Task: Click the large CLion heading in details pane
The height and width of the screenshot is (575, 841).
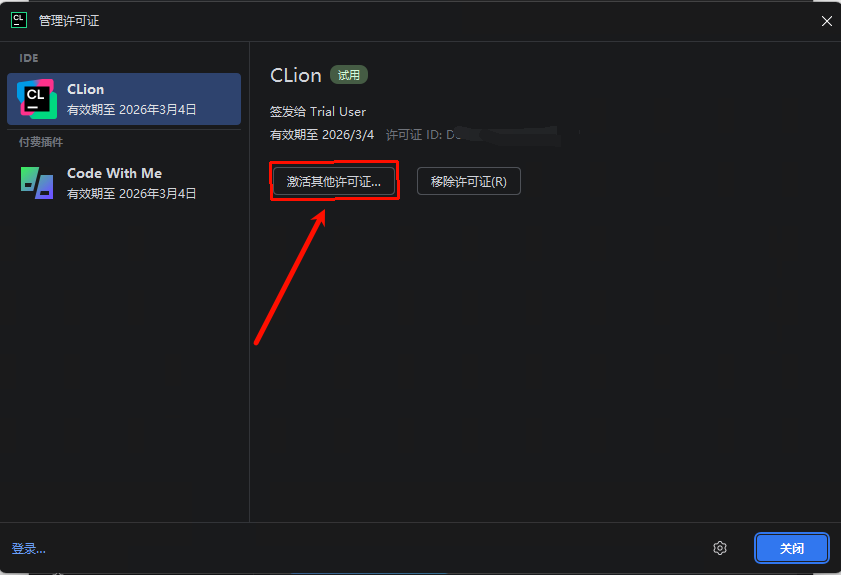Action: pos(296,76)
